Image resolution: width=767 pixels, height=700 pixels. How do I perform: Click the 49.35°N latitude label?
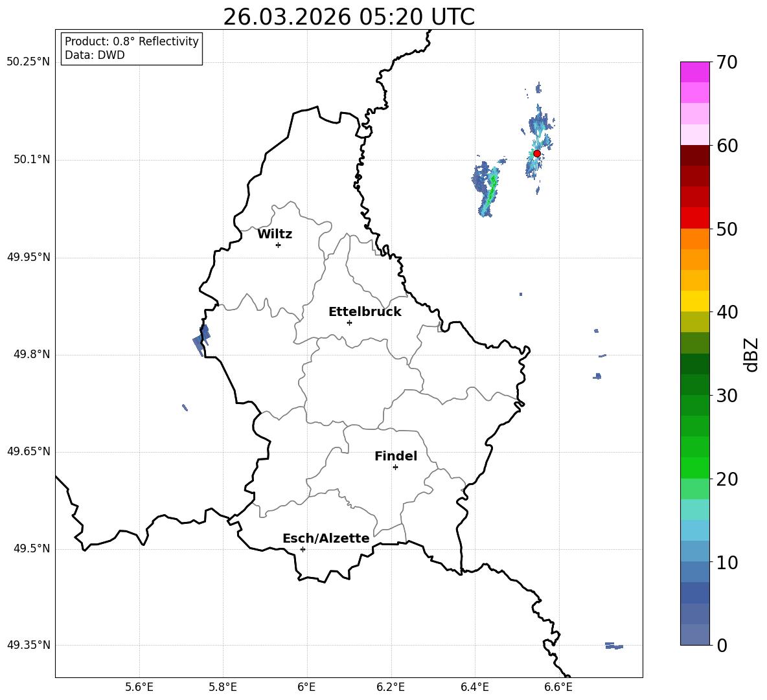point(29,645)
